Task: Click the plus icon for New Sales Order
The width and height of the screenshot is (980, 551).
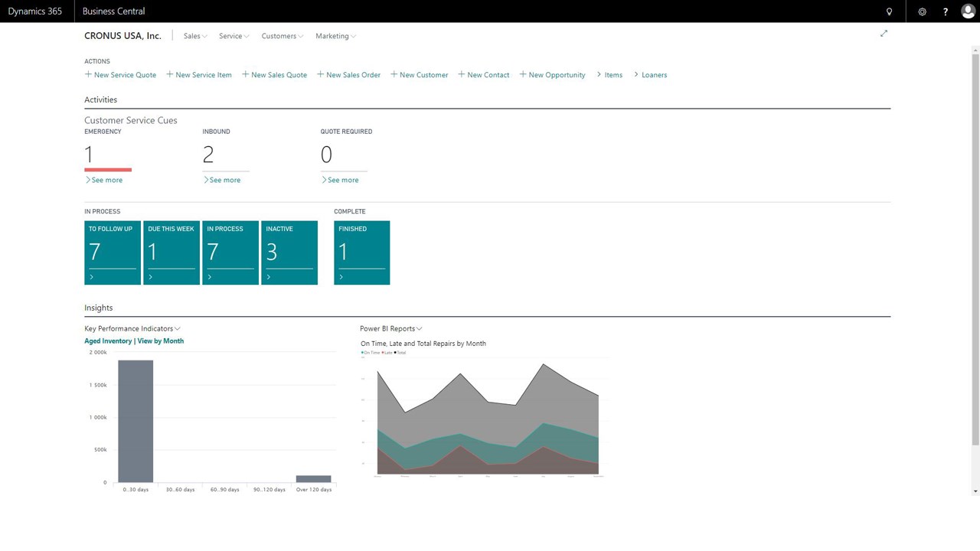Action: point(321,74)
